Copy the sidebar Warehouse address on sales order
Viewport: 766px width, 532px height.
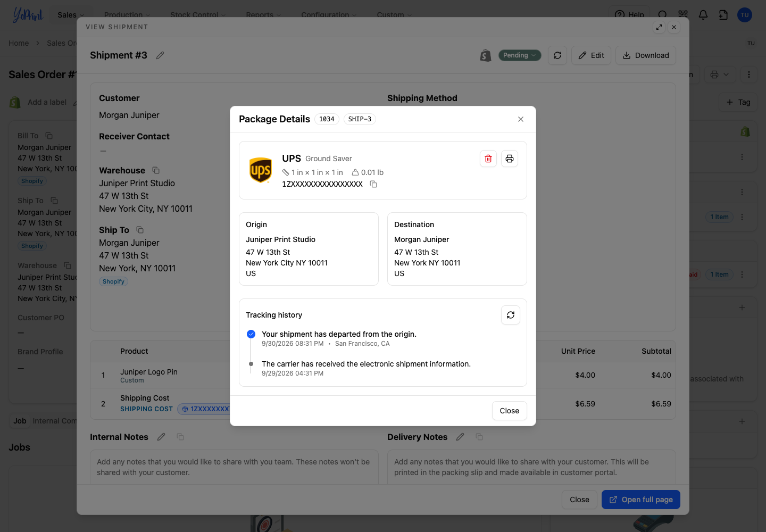68,265
